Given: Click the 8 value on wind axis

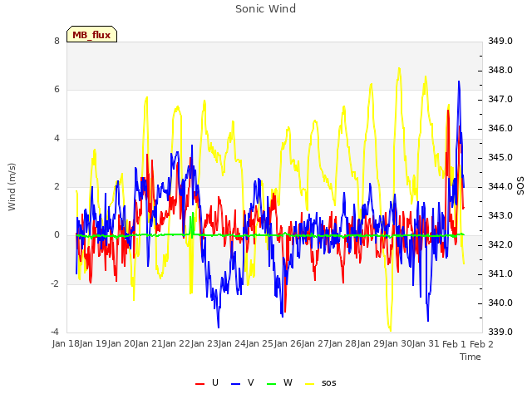Looking at the screenshot, I should coord(57,41).
